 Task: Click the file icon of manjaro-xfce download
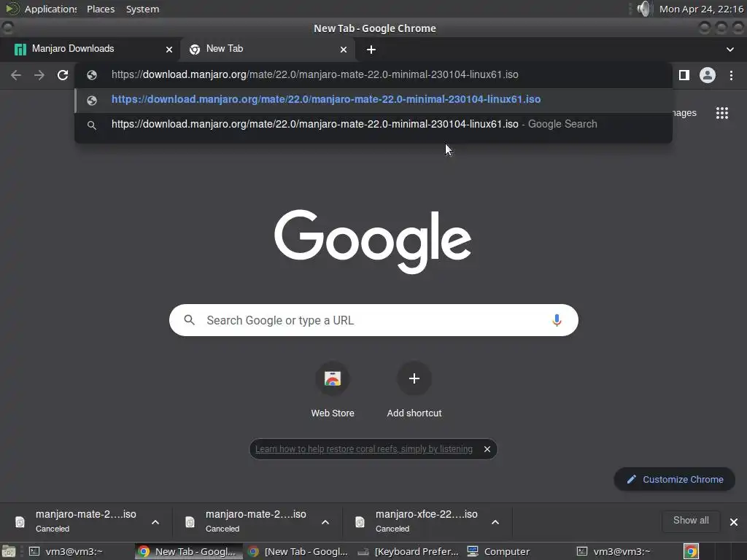point(360,522)
